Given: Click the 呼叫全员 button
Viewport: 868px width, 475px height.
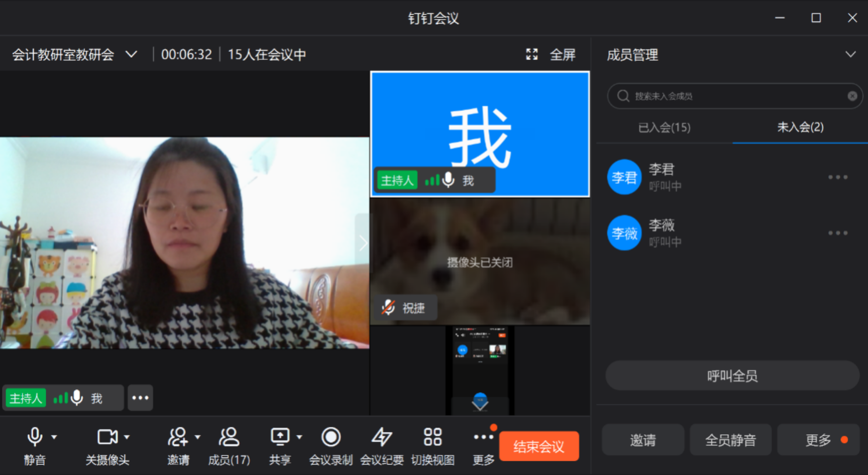Looking at the screenshot, I should [x=732, y=376].
